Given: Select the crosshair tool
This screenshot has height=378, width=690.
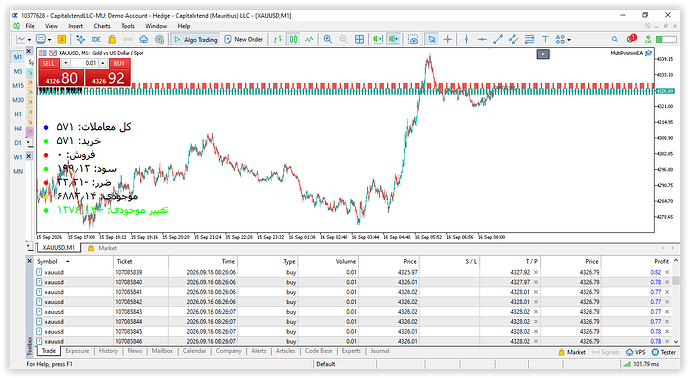Looking at the screenshot, I should 448,39.
